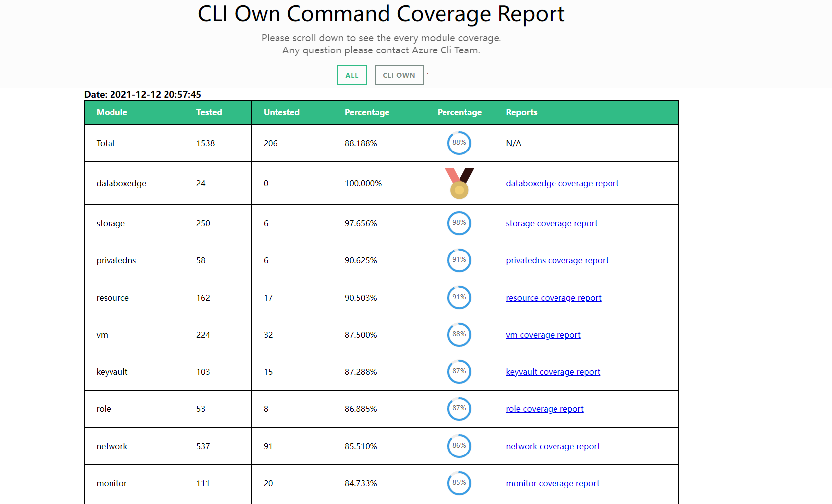
Task: Click the Date: 2021-12-12 20:57:45 text
Action: pos(143,94)
